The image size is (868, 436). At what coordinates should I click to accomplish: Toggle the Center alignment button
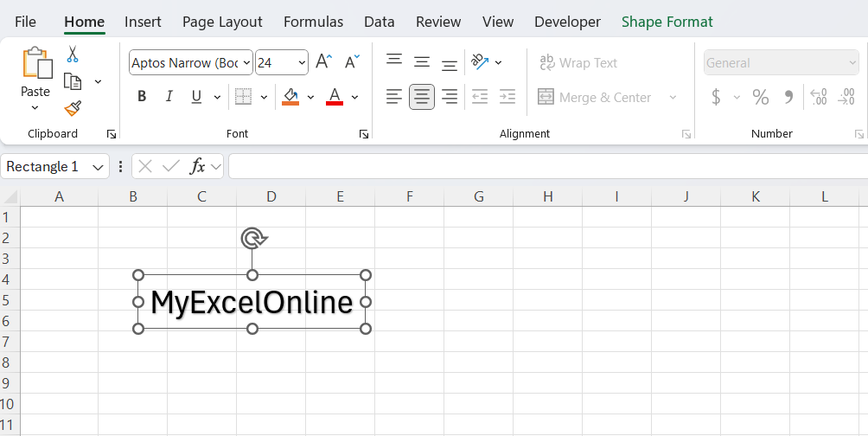tap(422, 97)
